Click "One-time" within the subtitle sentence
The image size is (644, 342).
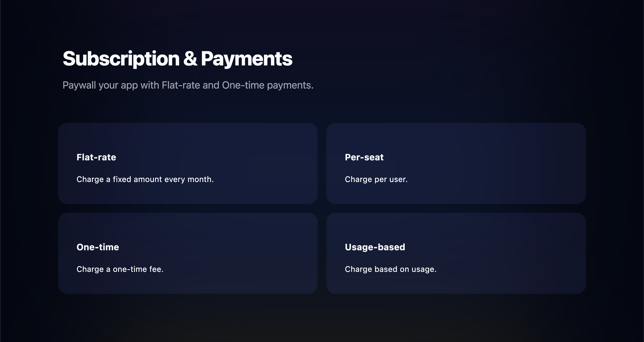pos(243,85)
